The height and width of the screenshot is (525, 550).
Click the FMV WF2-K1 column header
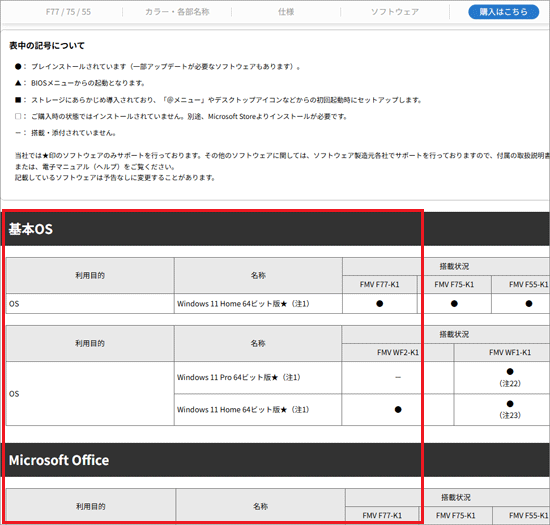pyautogui.click(x=398, y=352)
